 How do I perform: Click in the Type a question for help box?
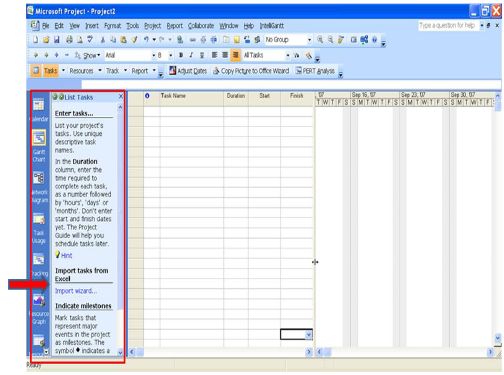(x=448, y=25)
